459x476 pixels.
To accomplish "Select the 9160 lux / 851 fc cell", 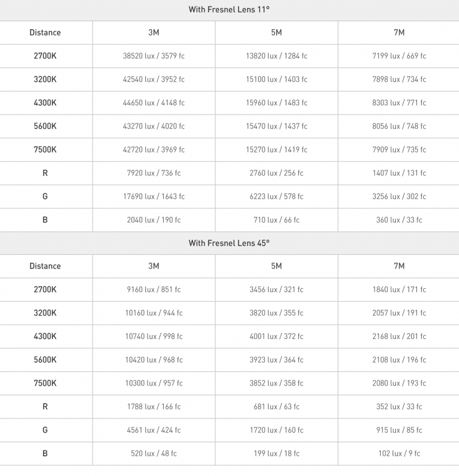I will point(154,289).
